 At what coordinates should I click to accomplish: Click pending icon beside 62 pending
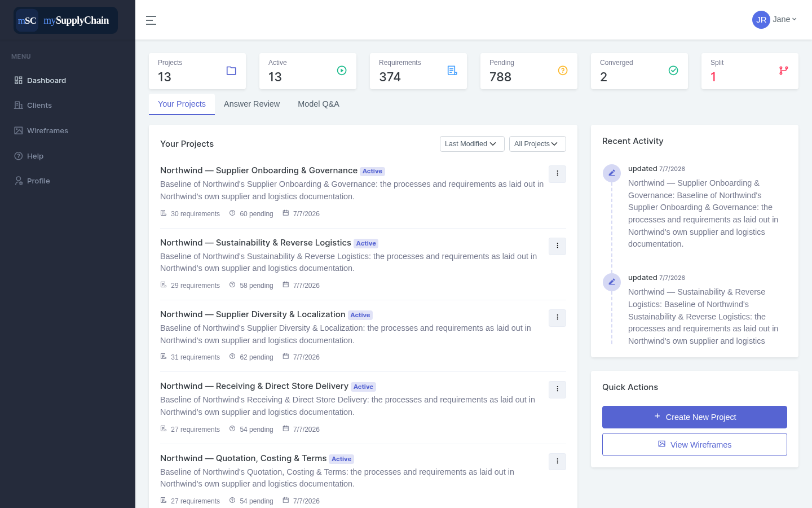pyautogui.click(x=232, y=357)
